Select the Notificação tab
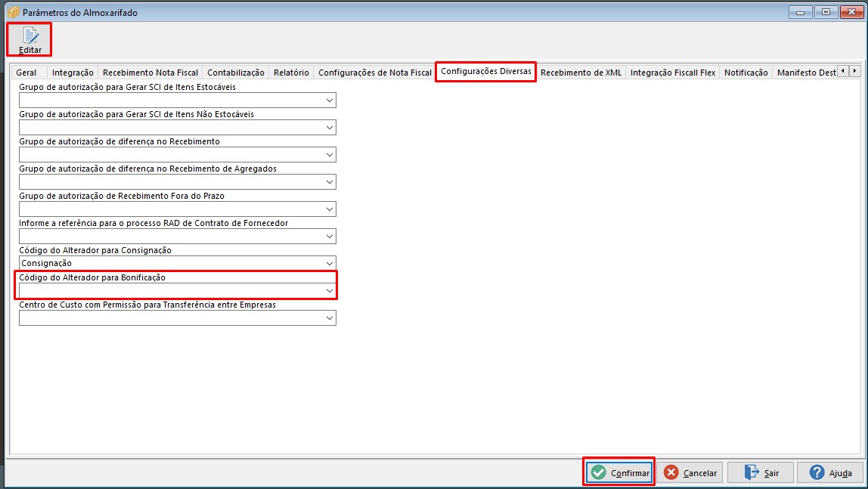868x489 pixels. tap(746, 73)
